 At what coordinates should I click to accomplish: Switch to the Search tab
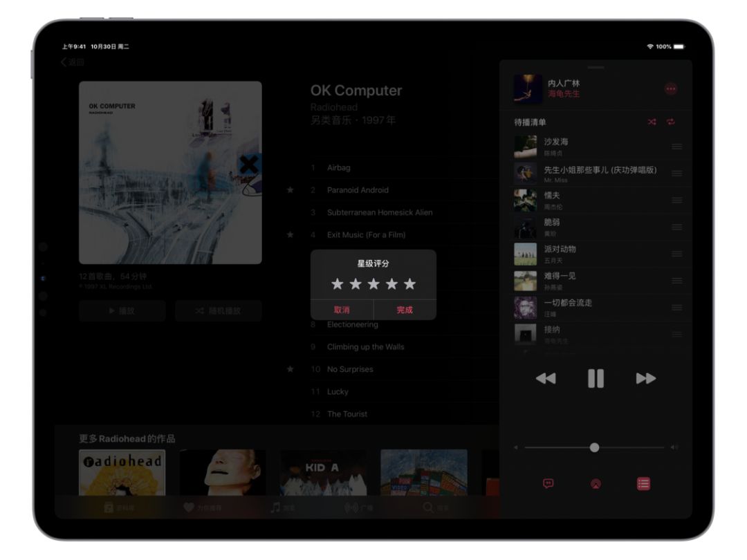tap(436, 507)
